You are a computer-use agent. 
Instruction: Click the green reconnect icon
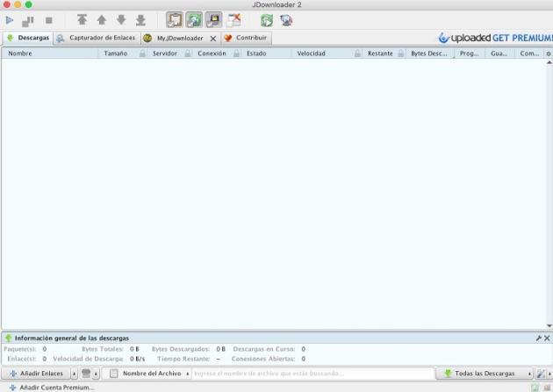[x=267, y=20]
